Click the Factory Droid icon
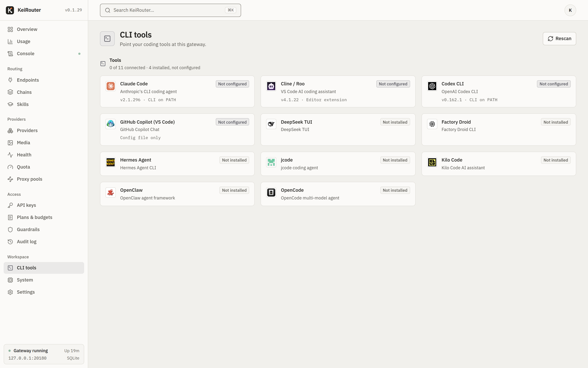 click(x=432, y=124)
